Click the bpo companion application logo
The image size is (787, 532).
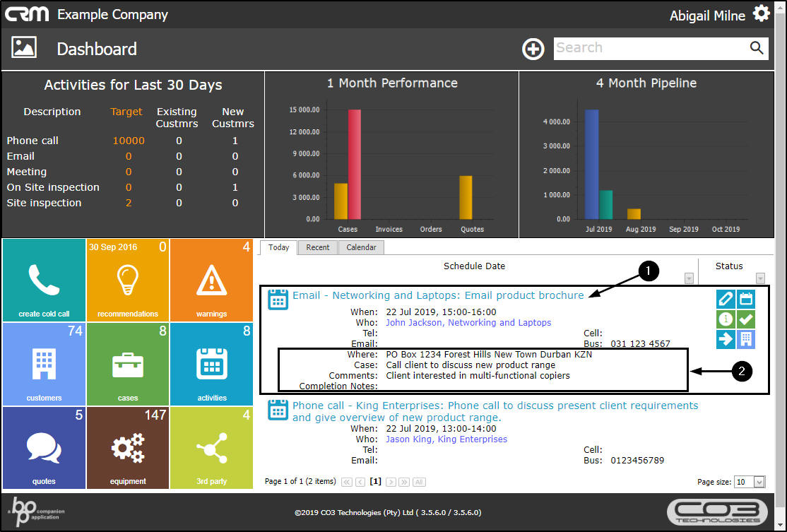tap(36, 512)
